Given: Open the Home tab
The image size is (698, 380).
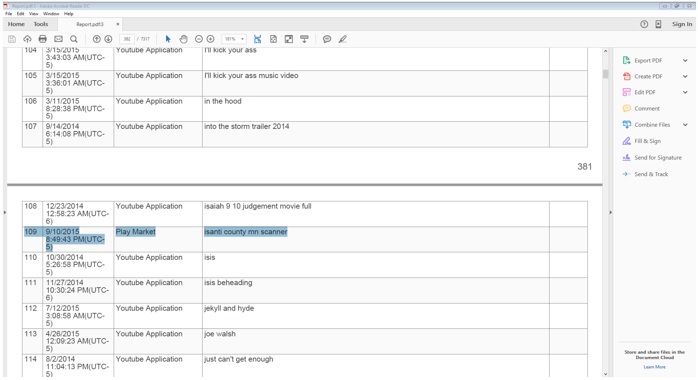Looking at the screenshot, I should click(x=16, y=24).
